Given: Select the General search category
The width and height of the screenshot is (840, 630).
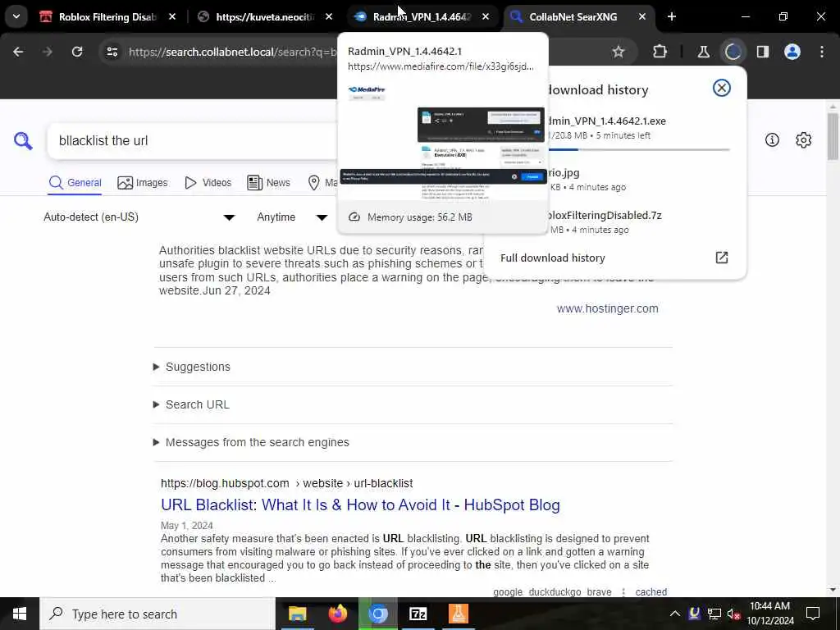Looking at the screenshot, I should click(75, 183).
